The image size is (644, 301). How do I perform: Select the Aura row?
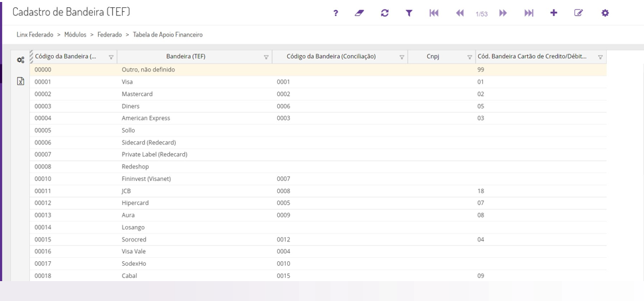point(318,215)
